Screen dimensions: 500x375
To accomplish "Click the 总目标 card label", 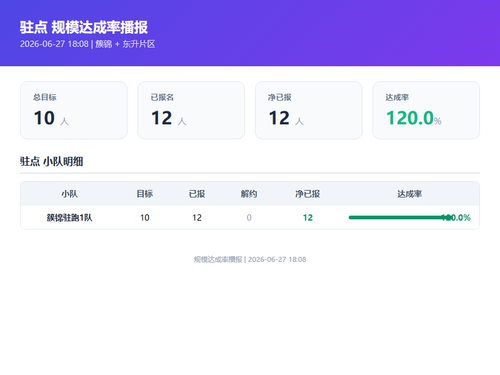I will tap(45, 97).
